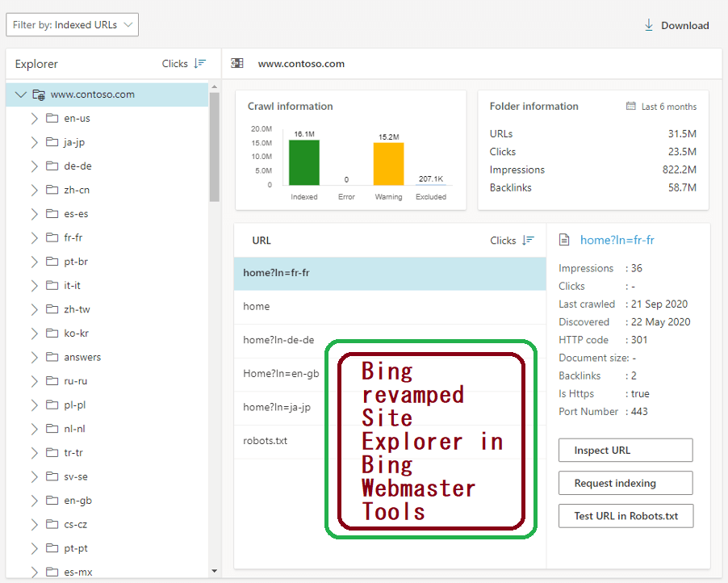
Task: Click the ko-kr folder icon
Action: pos(52,333)
